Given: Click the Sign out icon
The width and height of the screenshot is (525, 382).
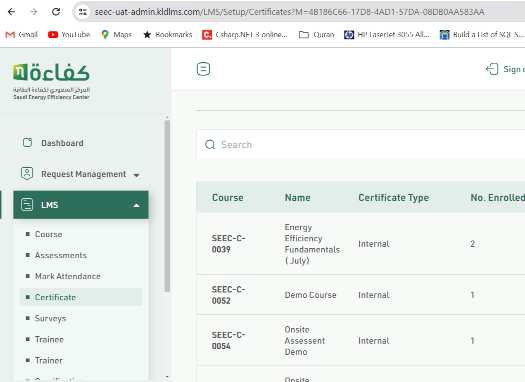Looking at the screenshot, I should (492, 69).
